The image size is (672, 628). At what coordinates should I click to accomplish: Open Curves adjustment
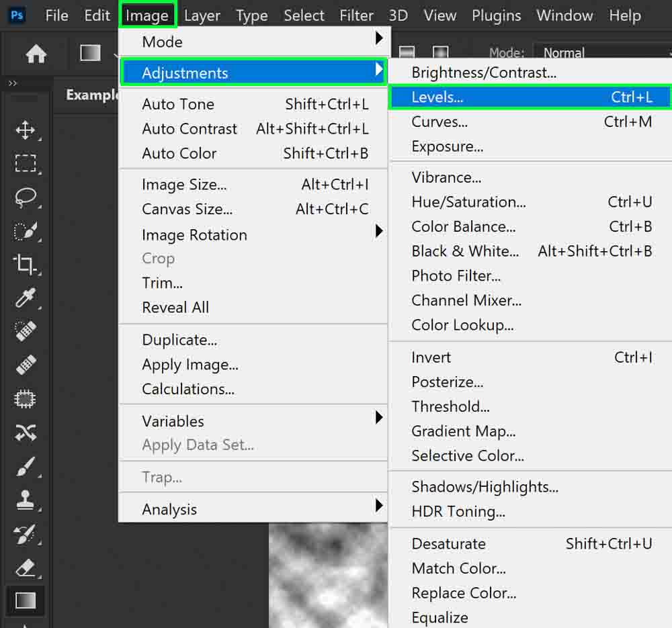tap(531, 122)
